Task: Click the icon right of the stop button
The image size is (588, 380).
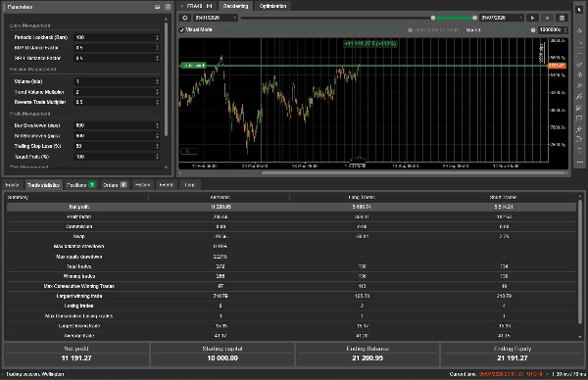Action: 562,18
